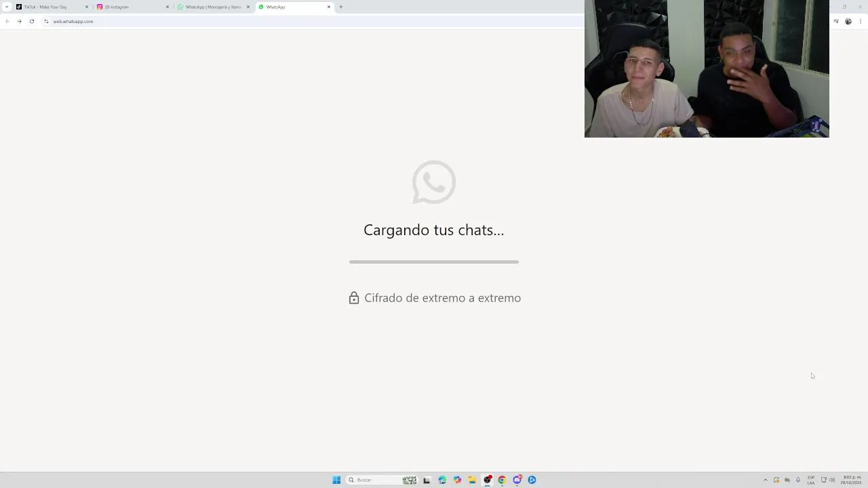Open Google Chrome from the taskbar

click(502, 480)
